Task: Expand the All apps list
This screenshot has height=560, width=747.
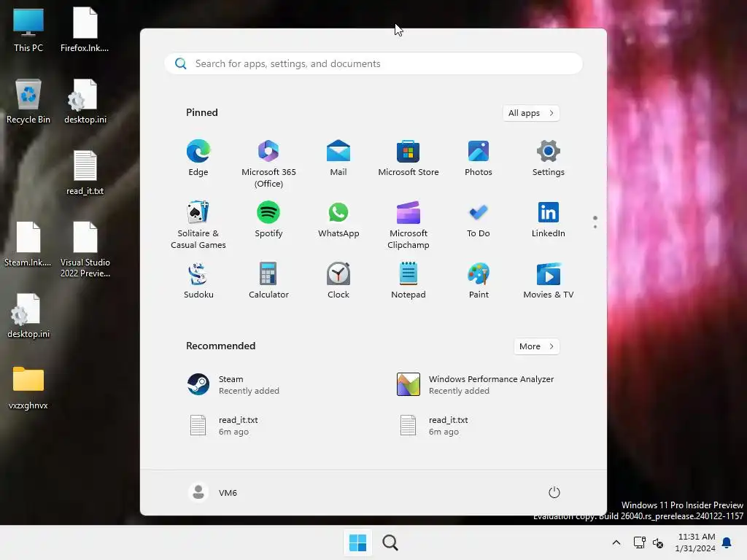Action: click(531, 113)
